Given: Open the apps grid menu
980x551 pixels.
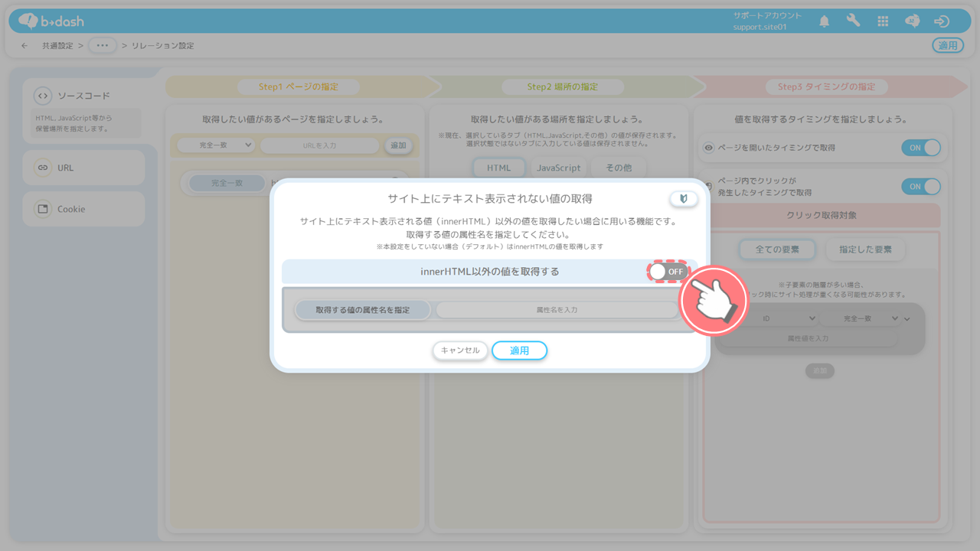Looking at the screenshot, I should pyautogui.click(x=883, y=21).
